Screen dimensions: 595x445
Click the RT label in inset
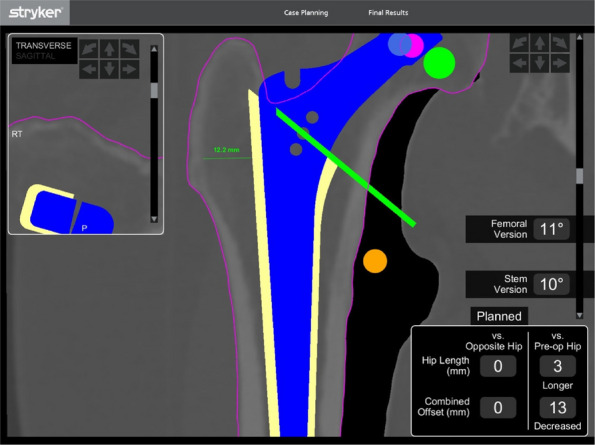pos(17,134)
